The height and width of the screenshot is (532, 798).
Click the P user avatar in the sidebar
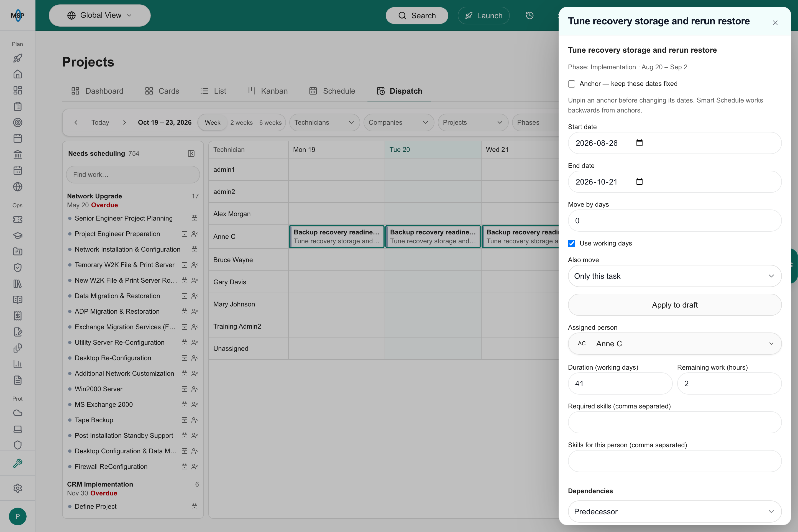pyautogui.click(x=18, y=516)
